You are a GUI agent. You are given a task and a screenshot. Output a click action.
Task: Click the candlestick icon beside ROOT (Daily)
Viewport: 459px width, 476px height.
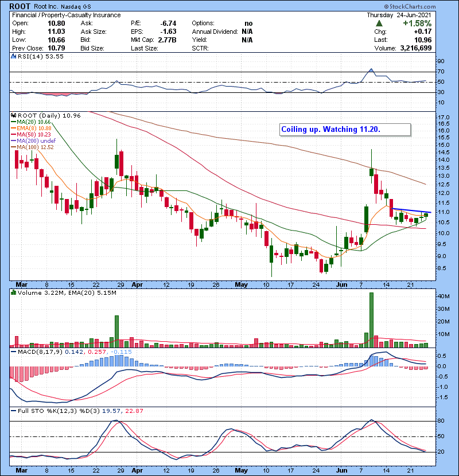point(13,115)
